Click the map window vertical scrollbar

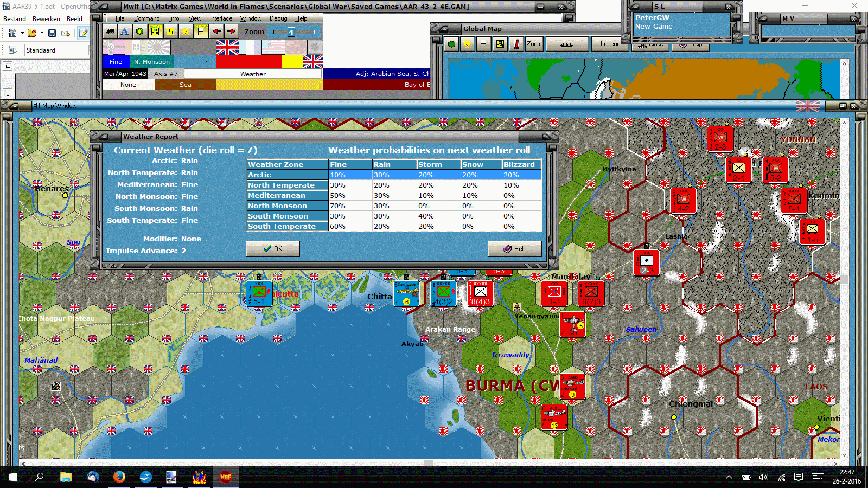click(x=844, y=289)
